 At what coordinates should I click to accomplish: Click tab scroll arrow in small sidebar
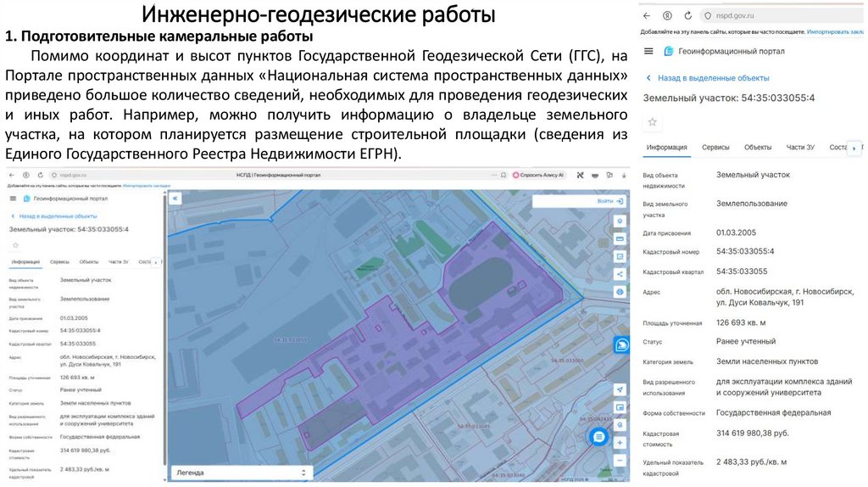[x=156, y=262]
